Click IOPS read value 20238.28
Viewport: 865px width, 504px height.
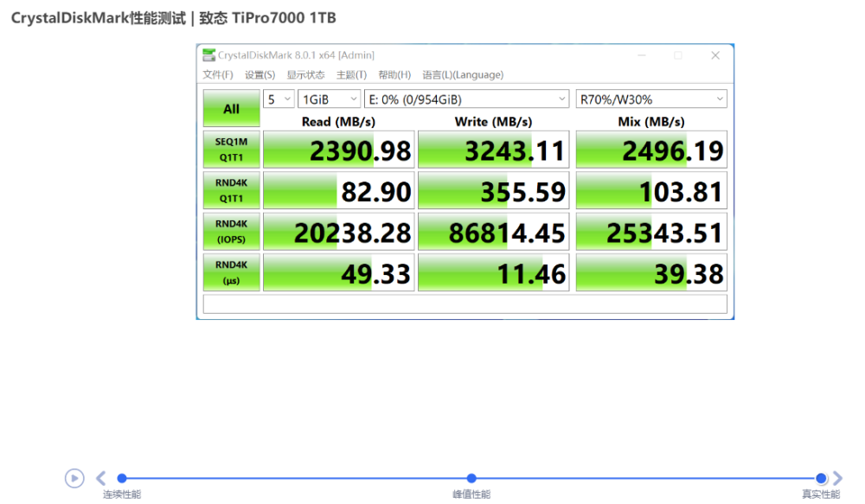click(339, 232)
